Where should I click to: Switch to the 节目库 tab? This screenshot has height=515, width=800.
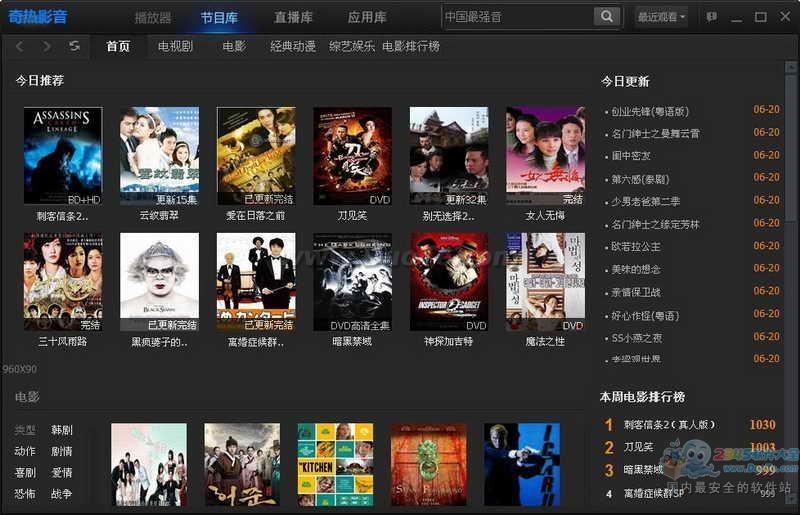(x=219, y=17)
